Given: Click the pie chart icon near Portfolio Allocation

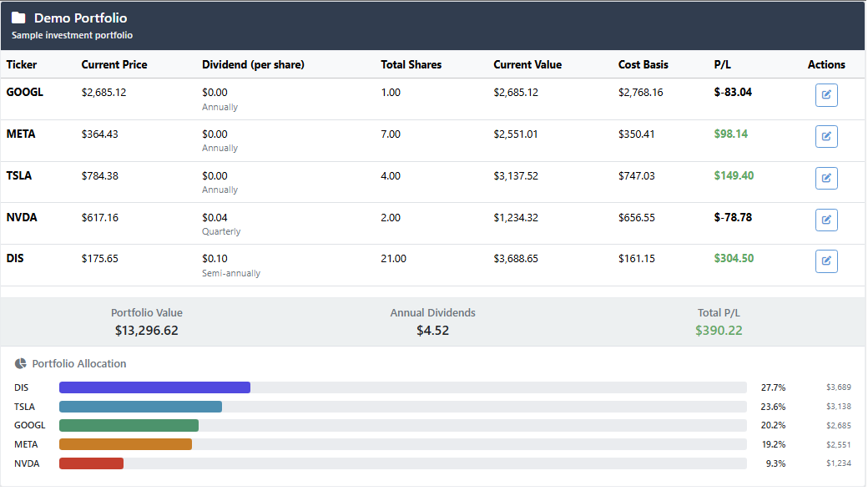Looking at the screenshot, I should pyautogui.click(x=21, y=363).
